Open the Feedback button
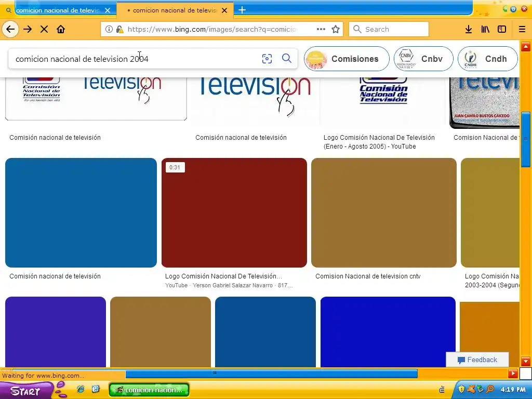The height and width of the screenshot is (399, 532). (x=477, y=360)
